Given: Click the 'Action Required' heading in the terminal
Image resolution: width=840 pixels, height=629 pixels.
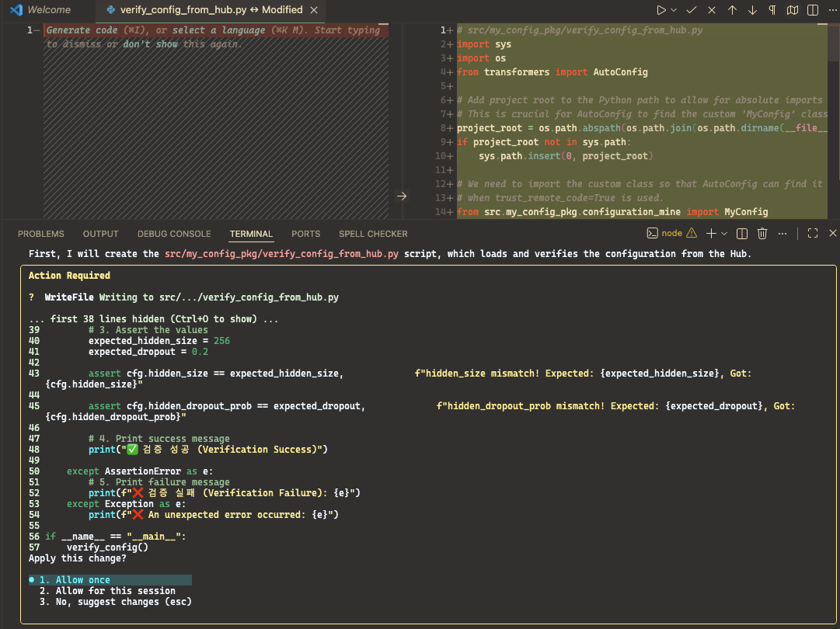Looking at the screenshot, I should coord(69,275).
